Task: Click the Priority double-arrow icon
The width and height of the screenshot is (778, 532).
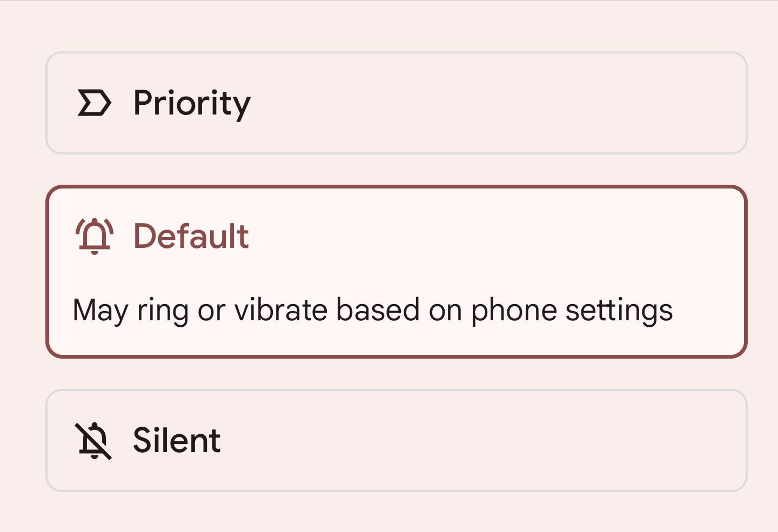Action: pos(95,103)
